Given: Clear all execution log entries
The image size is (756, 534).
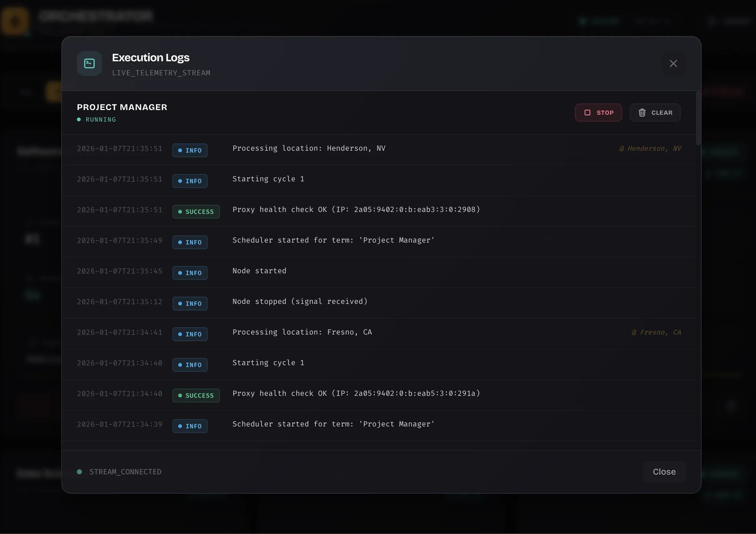Looking at the screenshot, I should coord(655,112).
